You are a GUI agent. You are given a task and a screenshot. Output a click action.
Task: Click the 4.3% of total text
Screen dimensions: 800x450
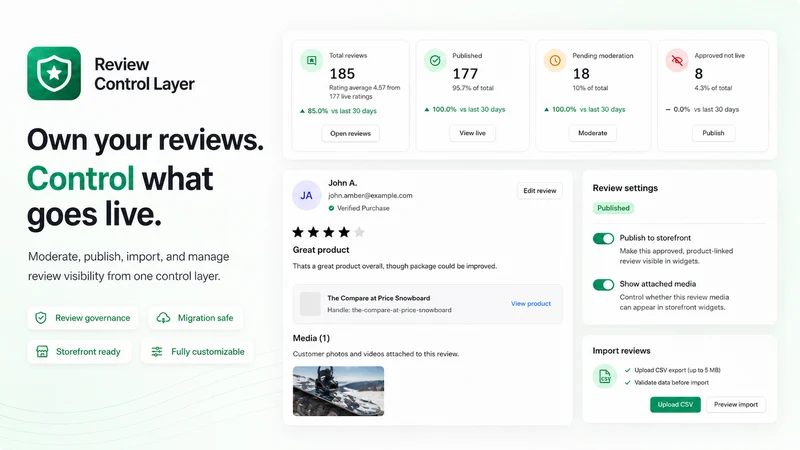click(x=713, y=88)
